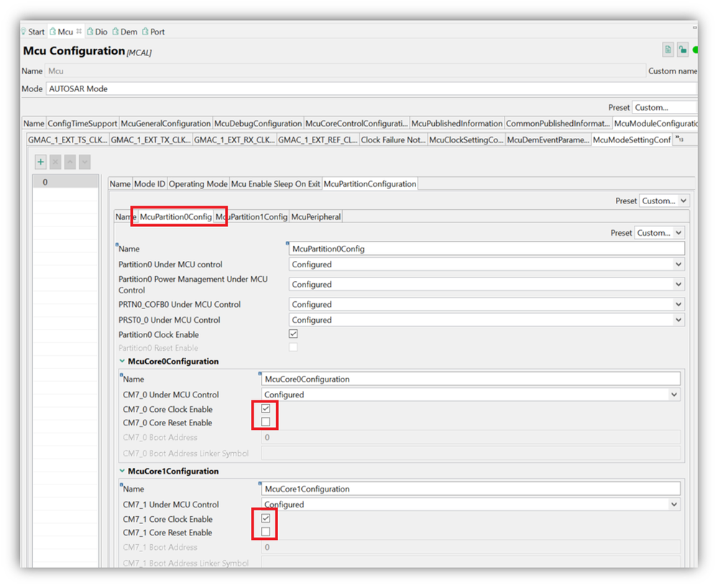Open the GMAC_1_EXT_TS_CLK... tab

(x=68, y=139)
